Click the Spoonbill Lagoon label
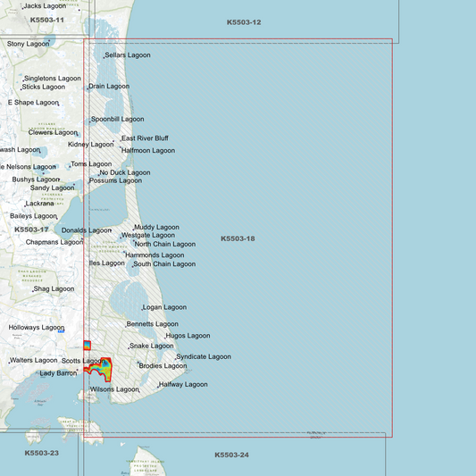This screenshot has width=476, height=476. (x=118, y=119)
